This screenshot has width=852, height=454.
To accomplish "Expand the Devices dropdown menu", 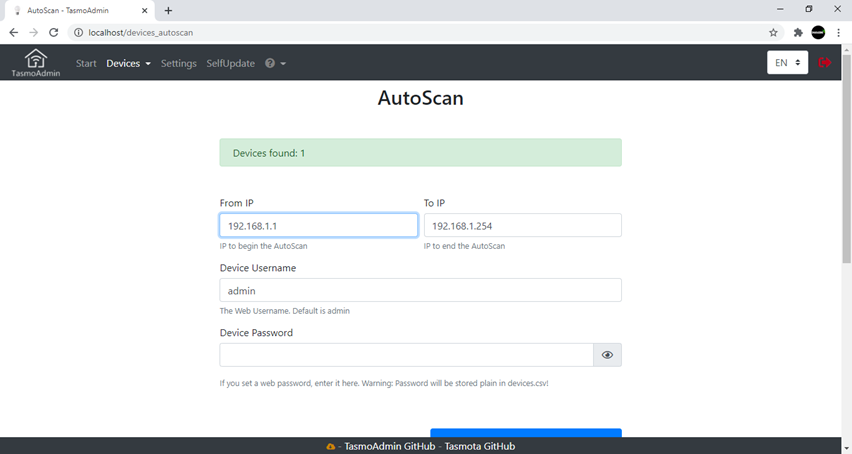I will click(x=128, y=64).
